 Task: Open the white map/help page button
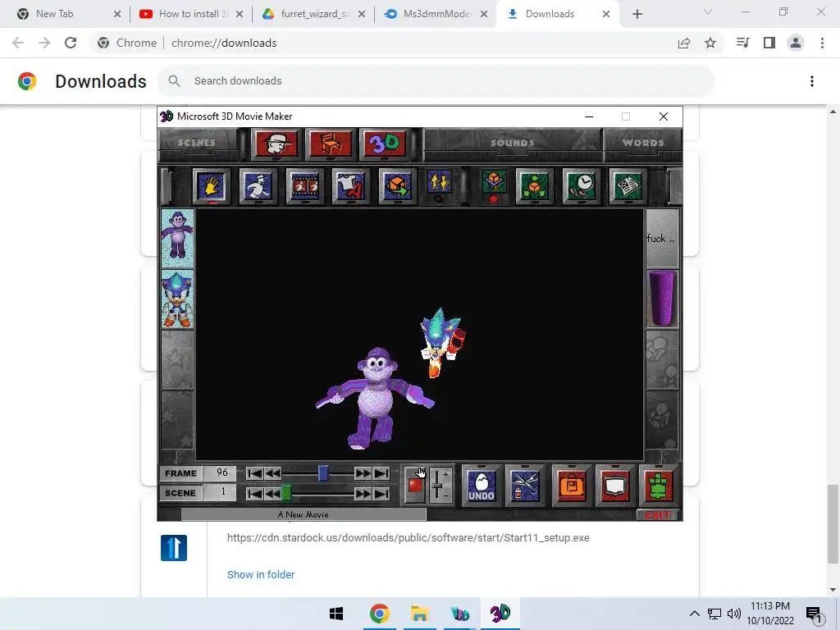pyautogui.click(x=615, y=486)
